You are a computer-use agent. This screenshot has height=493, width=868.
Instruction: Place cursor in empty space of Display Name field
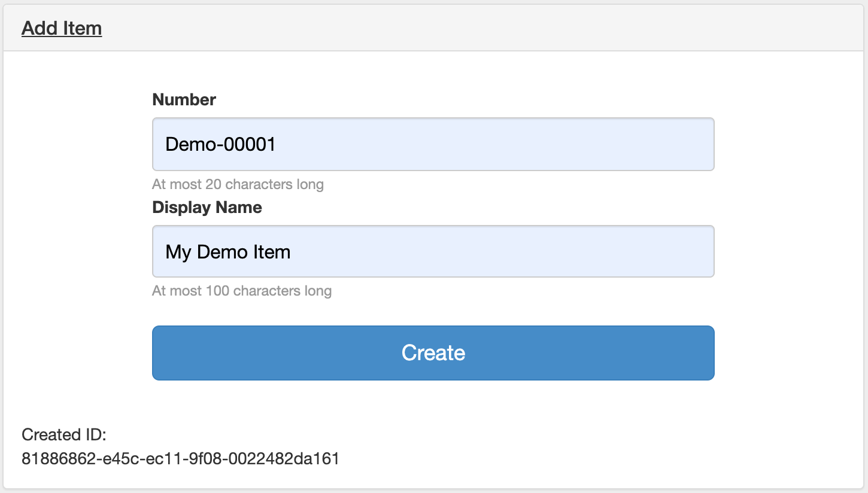click(x=509, y=251)
